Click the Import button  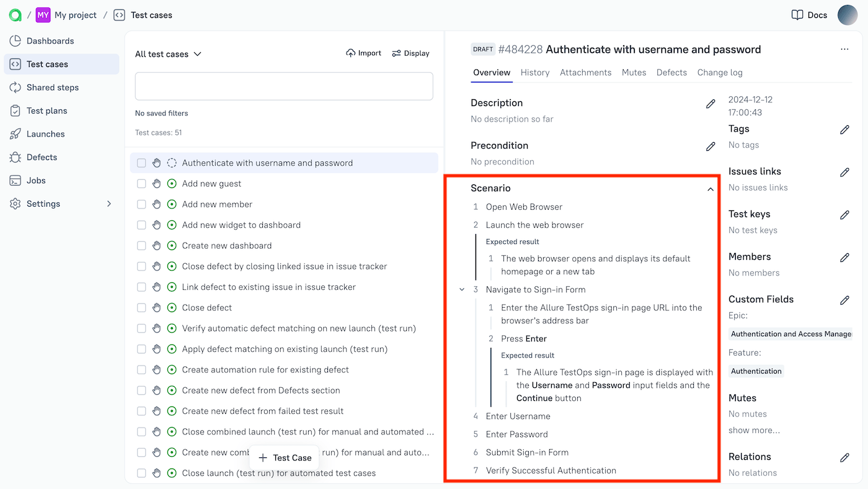pos(363,53)
